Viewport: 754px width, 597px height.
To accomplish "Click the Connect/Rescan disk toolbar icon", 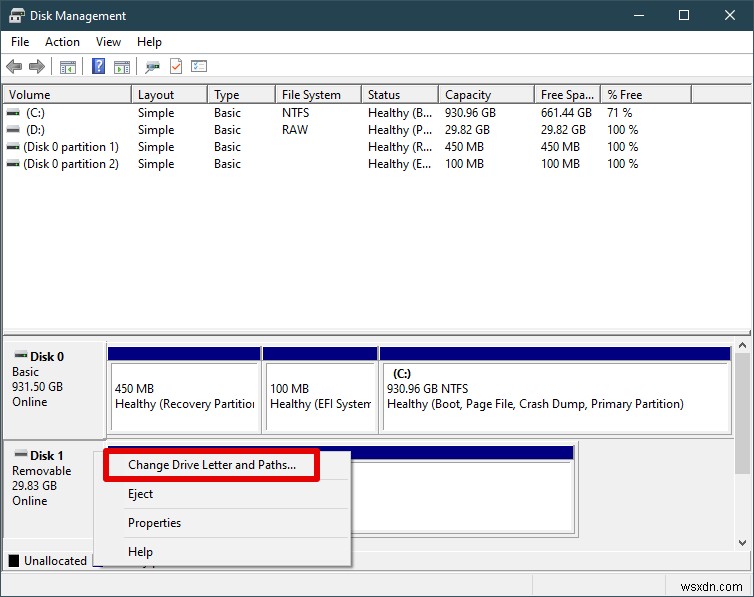I will (152, 67).
